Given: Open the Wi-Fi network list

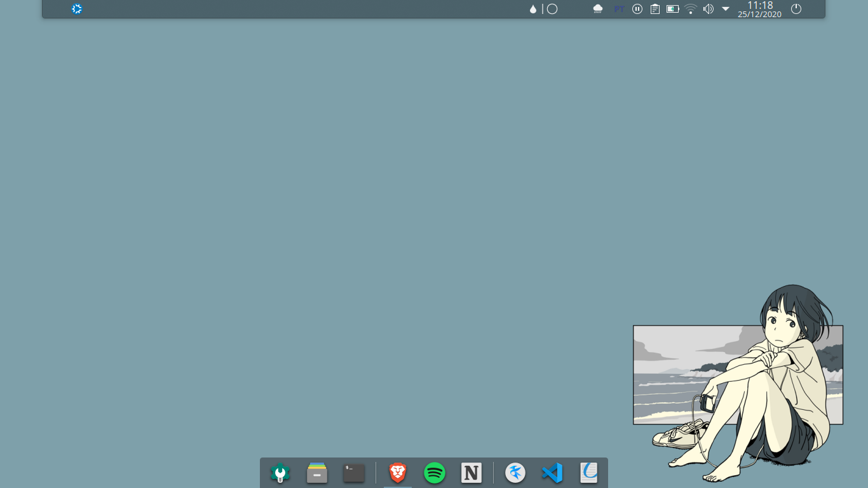Looking at the screenshot, I should point(691,9).
